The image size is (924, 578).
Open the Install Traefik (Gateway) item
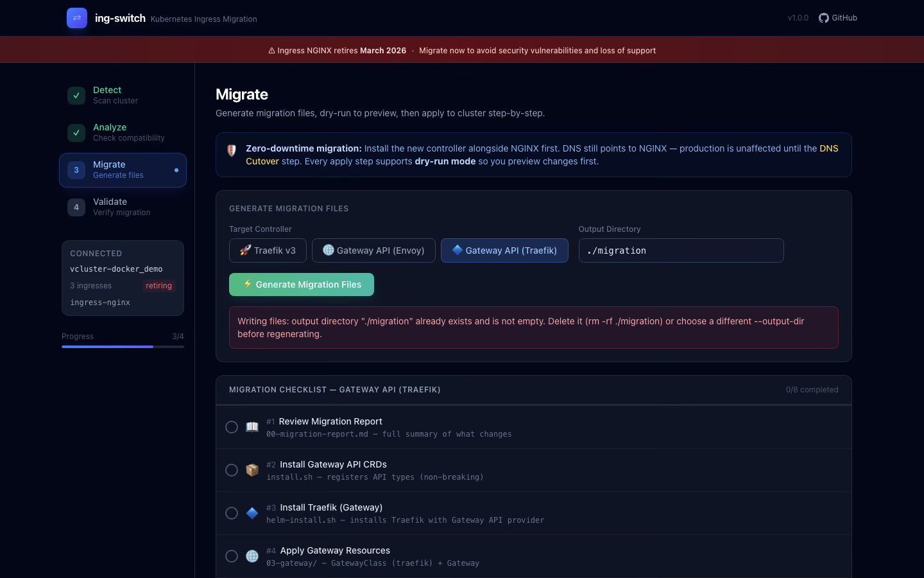[x=534, y=513]
